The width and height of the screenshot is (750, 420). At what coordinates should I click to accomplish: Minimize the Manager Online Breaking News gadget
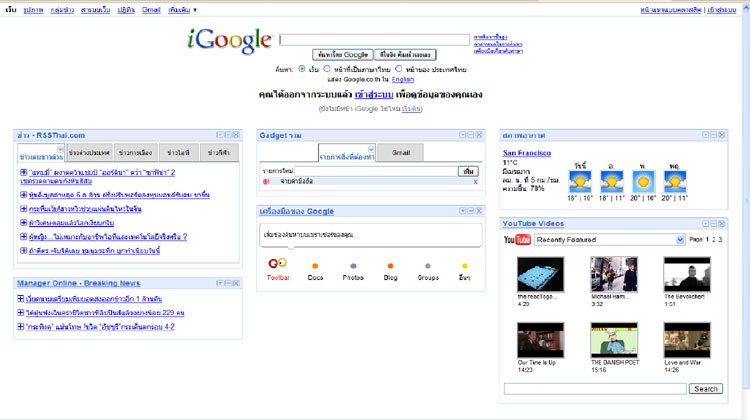pyautogui.click(x=228, y=283)
